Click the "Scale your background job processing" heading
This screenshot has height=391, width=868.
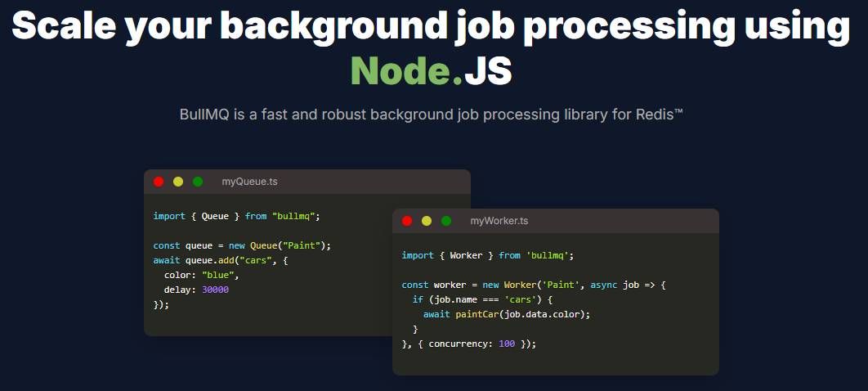(x=431, y=26)
